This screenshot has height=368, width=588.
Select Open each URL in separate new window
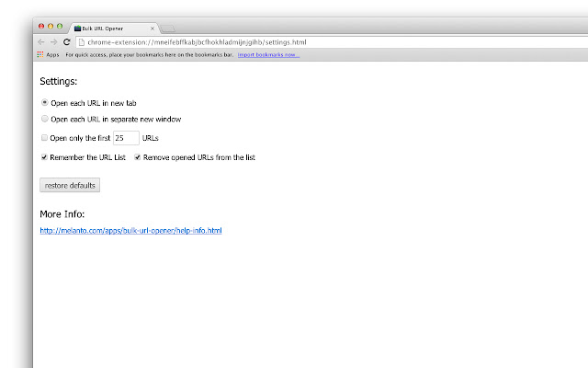point(45,119)
